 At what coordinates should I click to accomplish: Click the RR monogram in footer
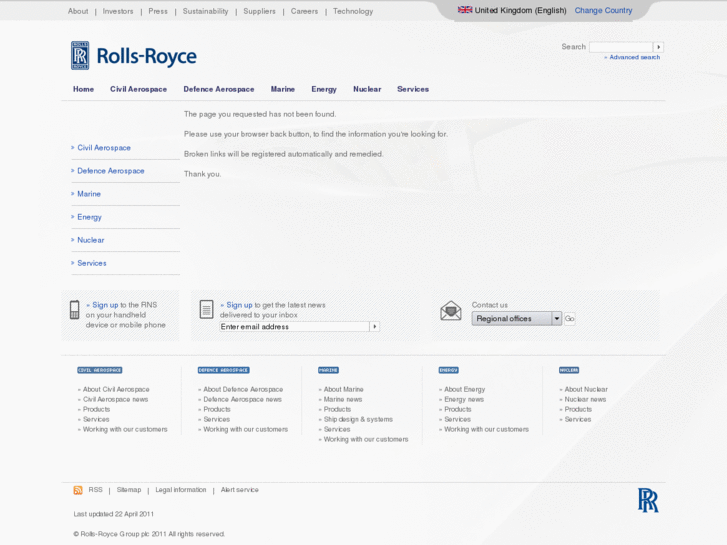coord(648,500)
